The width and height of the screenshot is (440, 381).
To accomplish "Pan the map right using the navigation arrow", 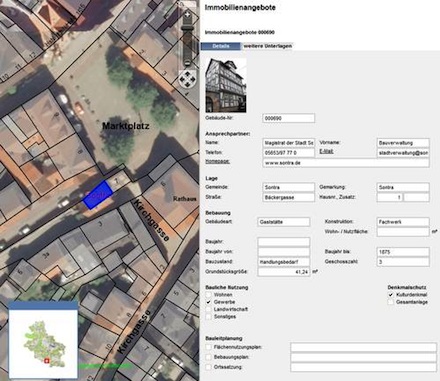I will pos(193,79).
